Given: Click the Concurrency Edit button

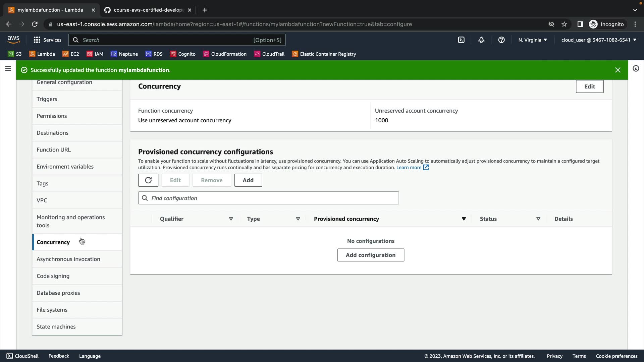Looking at the screenshot, I should coord(589,86).
